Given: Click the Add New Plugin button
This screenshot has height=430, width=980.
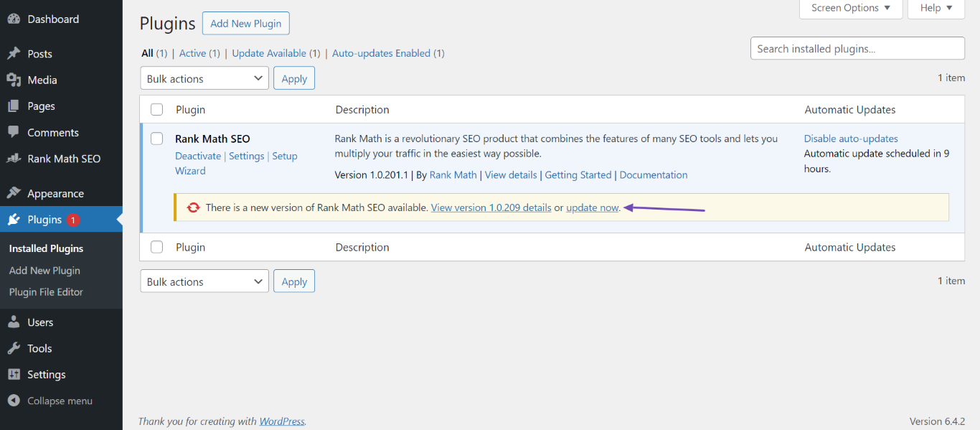Looking at the screenshot, I should [246, 23].
